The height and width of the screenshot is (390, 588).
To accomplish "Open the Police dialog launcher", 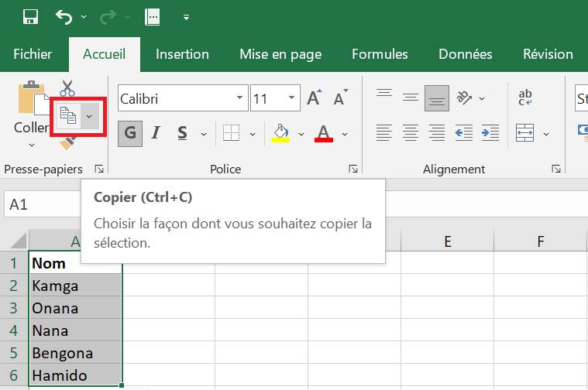I will click(x=352, y=169).
